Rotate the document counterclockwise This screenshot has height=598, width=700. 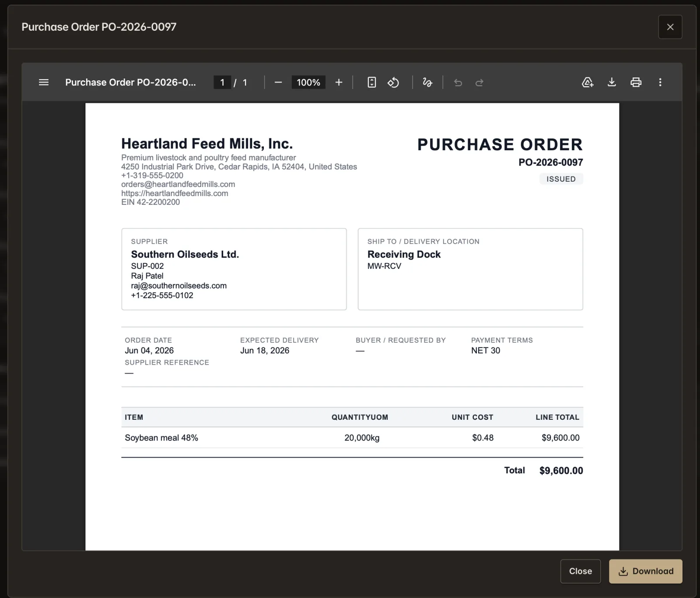393,82
